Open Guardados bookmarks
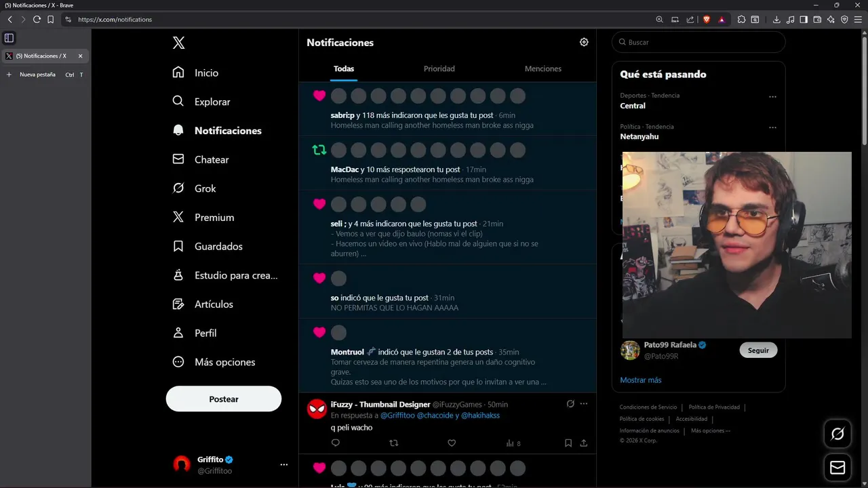Viewport: 868px width, 488px height. 208,246
